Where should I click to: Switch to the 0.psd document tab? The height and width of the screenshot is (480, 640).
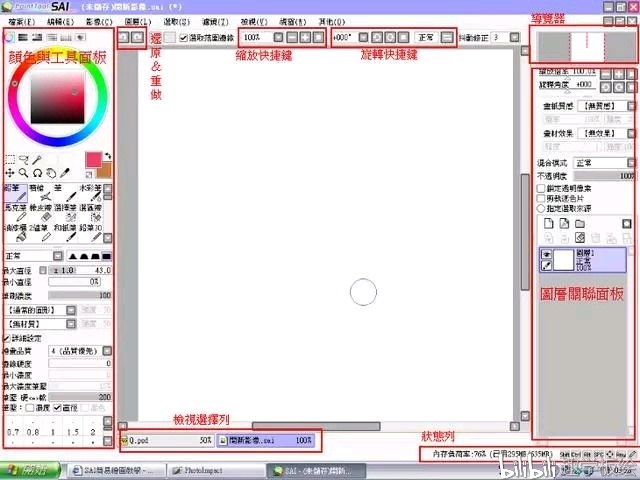tap(167, 440)
